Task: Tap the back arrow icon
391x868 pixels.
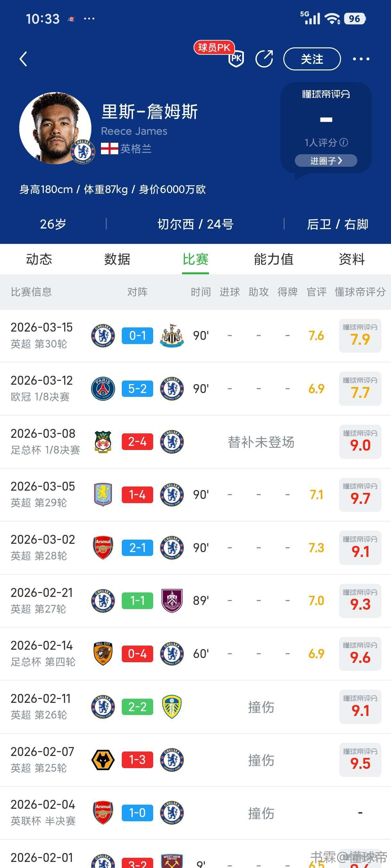Action: coord(23,59)
